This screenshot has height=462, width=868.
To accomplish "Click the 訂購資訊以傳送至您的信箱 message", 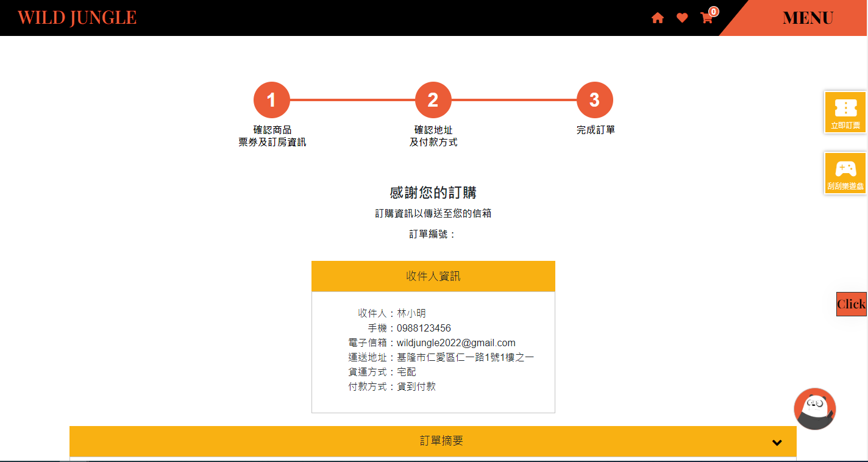I will (x=433, y=213).
